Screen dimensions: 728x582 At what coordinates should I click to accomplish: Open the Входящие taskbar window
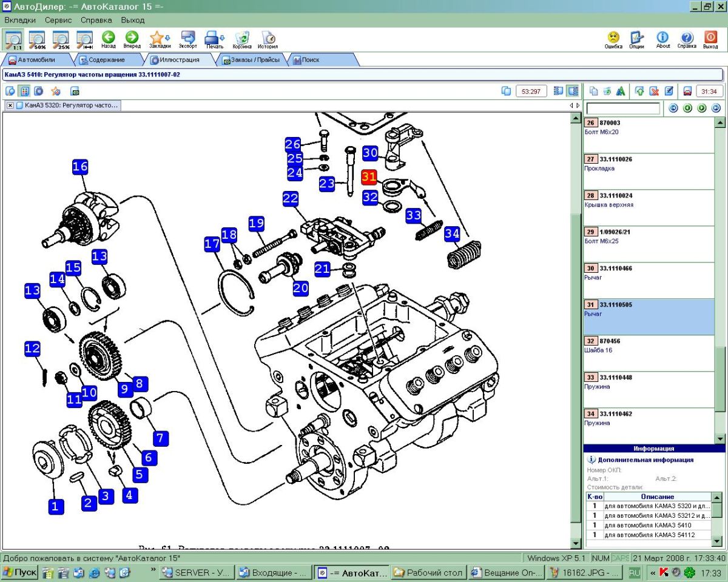coord(273,572)
